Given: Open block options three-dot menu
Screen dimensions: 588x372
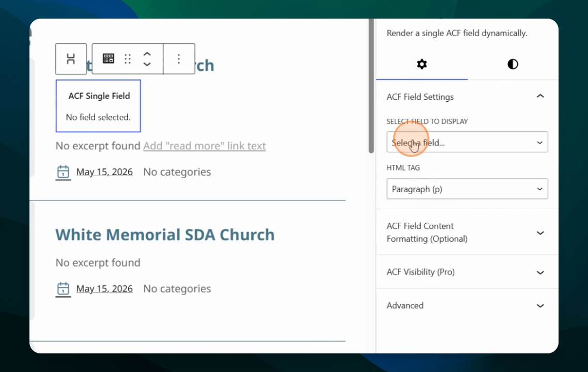Looking at the screenshot, I should pos(179,59).
